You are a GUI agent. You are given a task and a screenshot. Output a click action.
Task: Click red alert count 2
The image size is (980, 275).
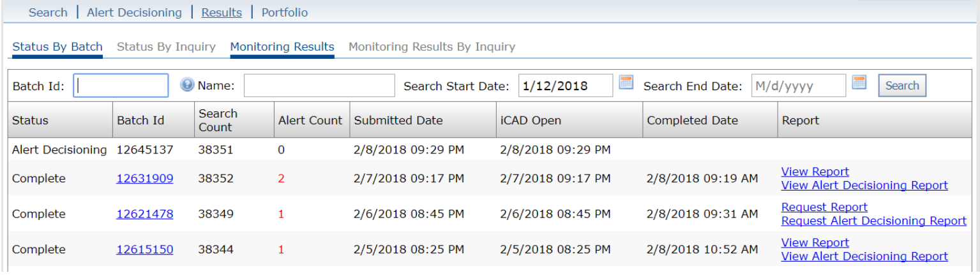pyautogui.click(x=282, y=178)
